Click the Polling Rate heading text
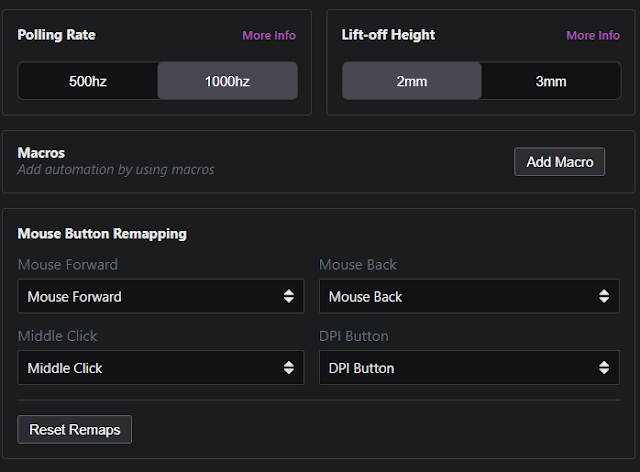Image resolution: width=640 pixels, height=472 pixels. coord(57,35)
